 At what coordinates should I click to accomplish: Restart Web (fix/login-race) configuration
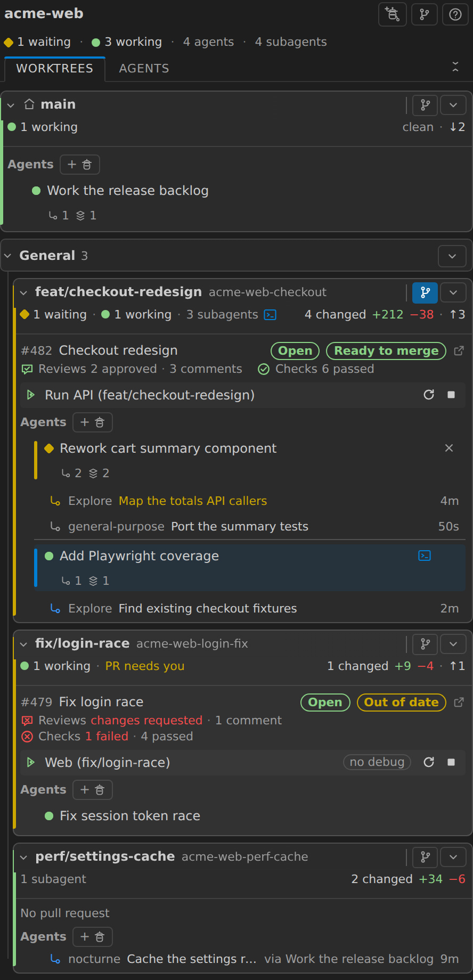(x=429, y=762)
